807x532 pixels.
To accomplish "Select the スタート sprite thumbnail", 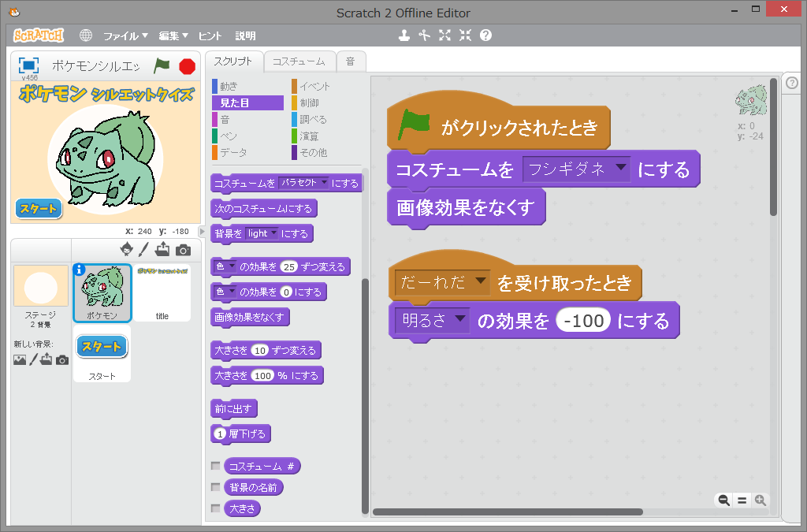I will [102, 354].
